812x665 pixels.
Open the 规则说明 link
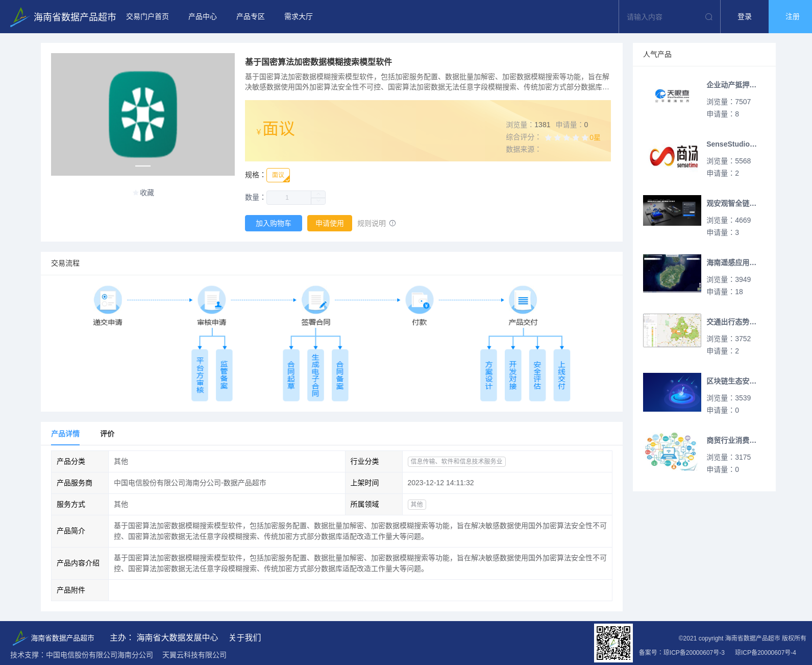[372, 223]
